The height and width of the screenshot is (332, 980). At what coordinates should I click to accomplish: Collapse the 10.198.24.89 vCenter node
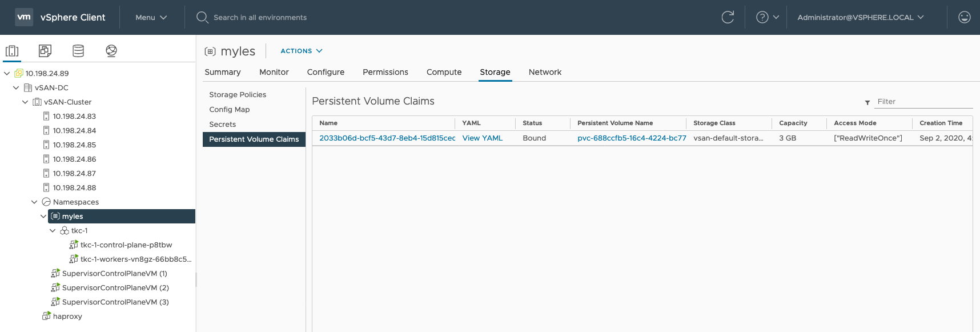pos(7,73)
